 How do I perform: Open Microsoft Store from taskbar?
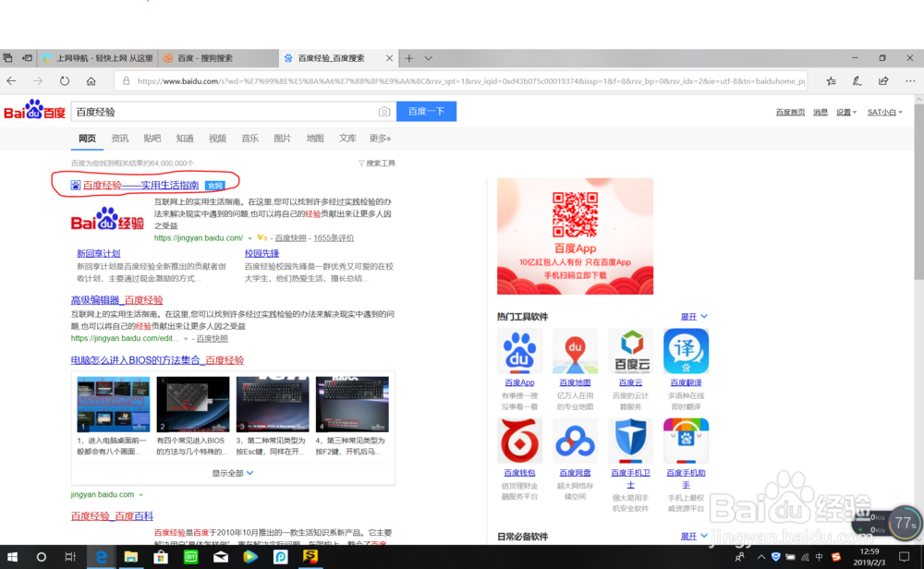click(x=160, y=557)
